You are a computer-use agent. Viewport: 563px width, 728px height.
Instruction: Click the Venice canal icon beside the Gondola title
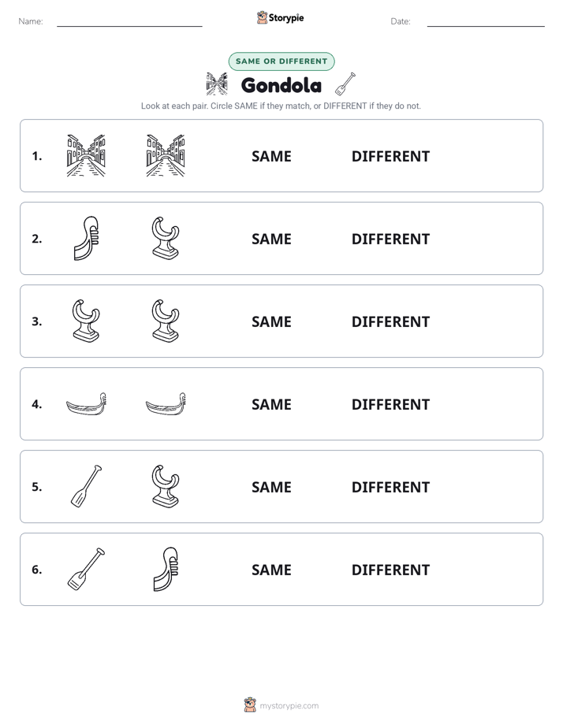tap(217, 84)
